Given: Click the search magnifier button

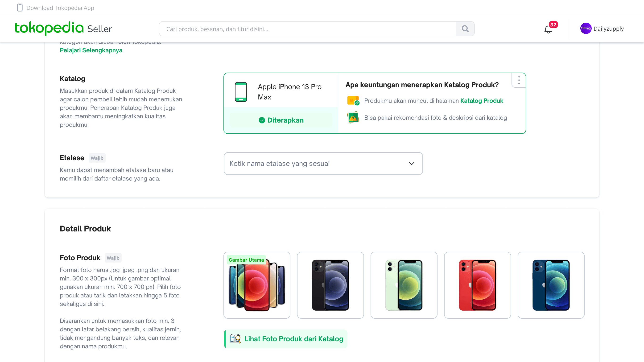Looking at the screenshot, I should [465, 29].
